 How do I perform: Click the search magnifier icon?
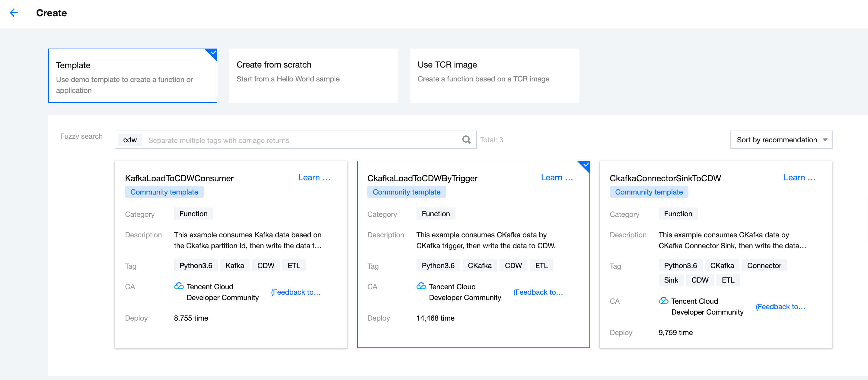tap(466, 140)
